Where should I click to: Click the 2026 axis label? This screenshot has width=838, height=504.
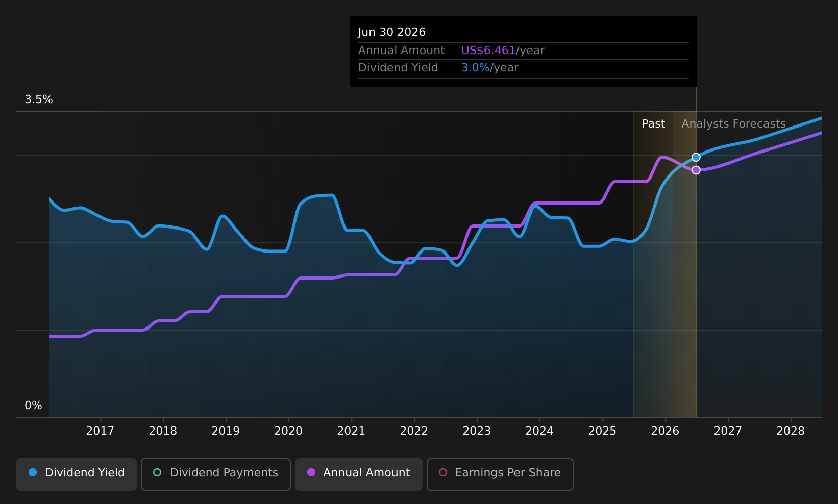[664, 431]
